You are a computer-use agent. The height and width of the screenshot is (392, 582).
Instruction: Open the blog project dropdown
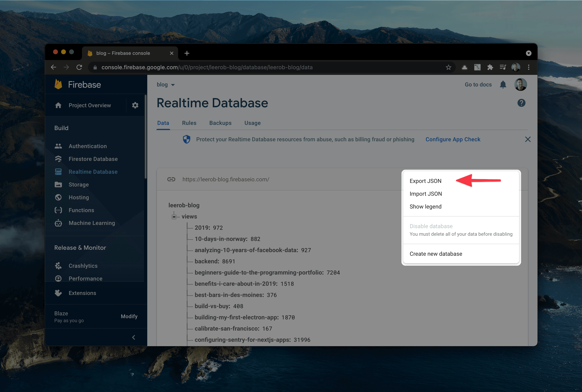pos(165,84)
